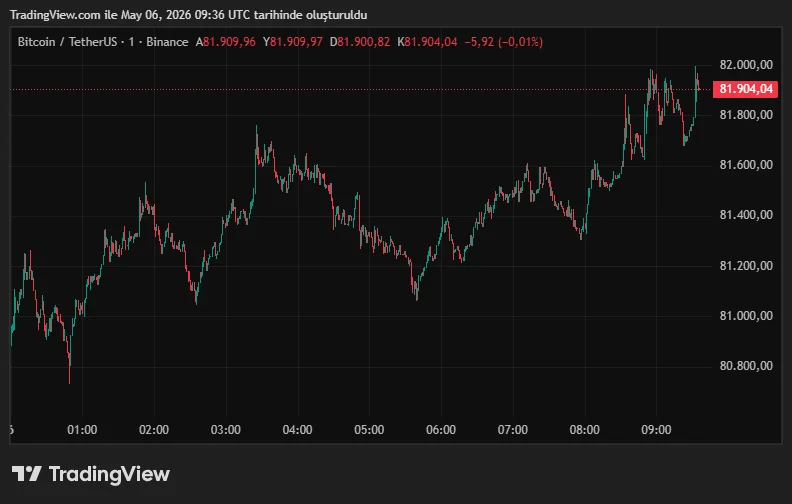Click the 03:00 time axis label
Image resolution: width=792 pixels, height=504 pixels.
[226, 430]
